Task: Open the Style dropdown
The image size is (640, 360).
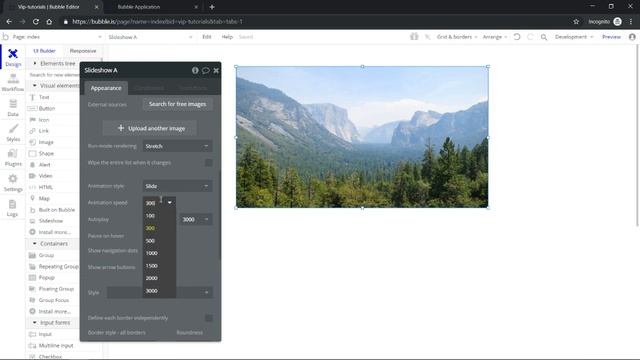Action: point(160,292)
